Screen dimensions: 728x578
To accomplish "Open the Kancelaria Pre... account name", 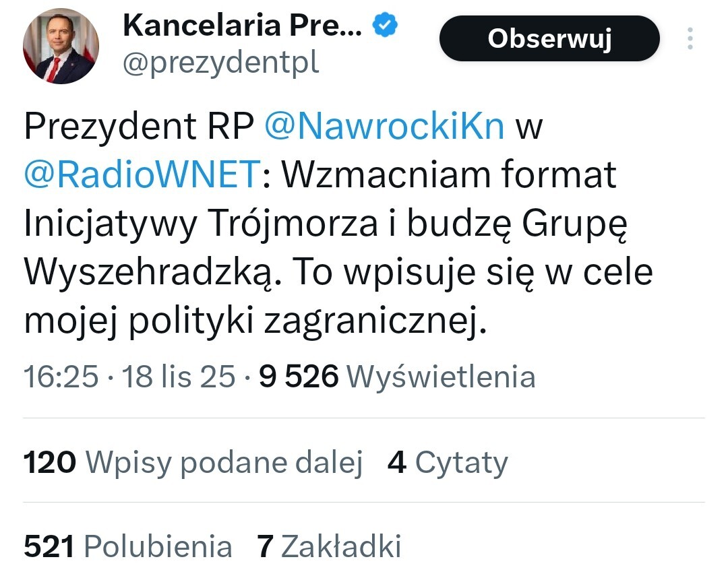I will click(243, 26).
